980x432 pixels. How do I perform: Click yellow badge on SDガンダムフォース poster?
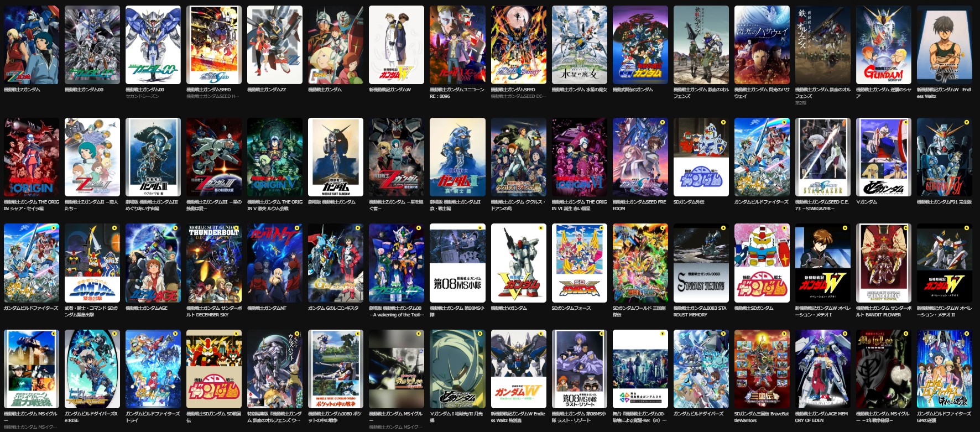click(601, 228)
